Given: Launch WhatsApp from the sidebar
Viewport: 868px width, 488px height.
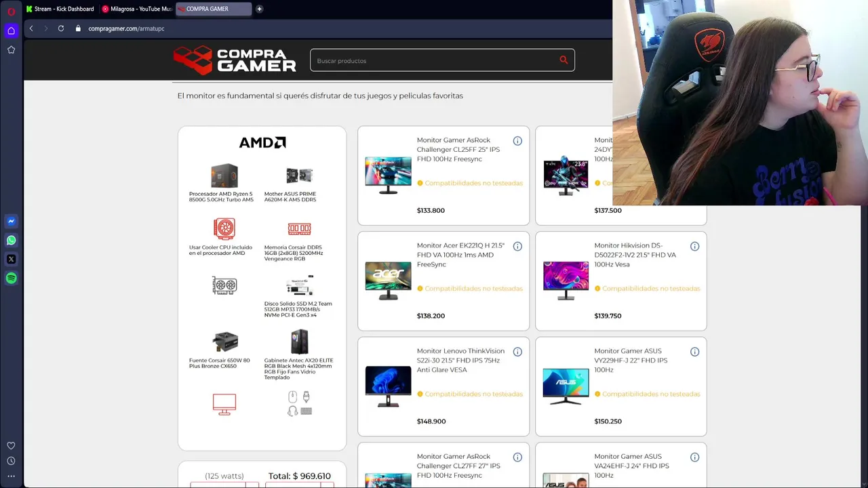Looking at the screenshot, I should [x=11, y=240].
